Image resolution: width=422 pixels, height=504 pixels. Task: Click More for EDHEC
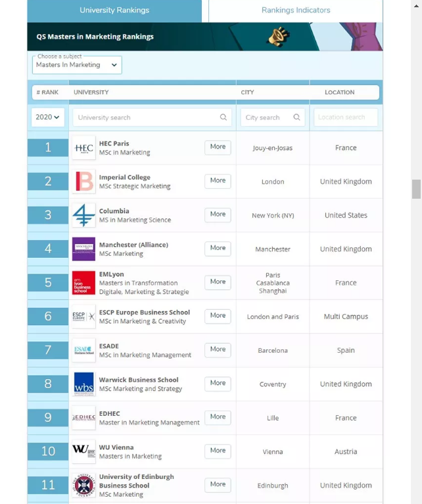point(218,417)
